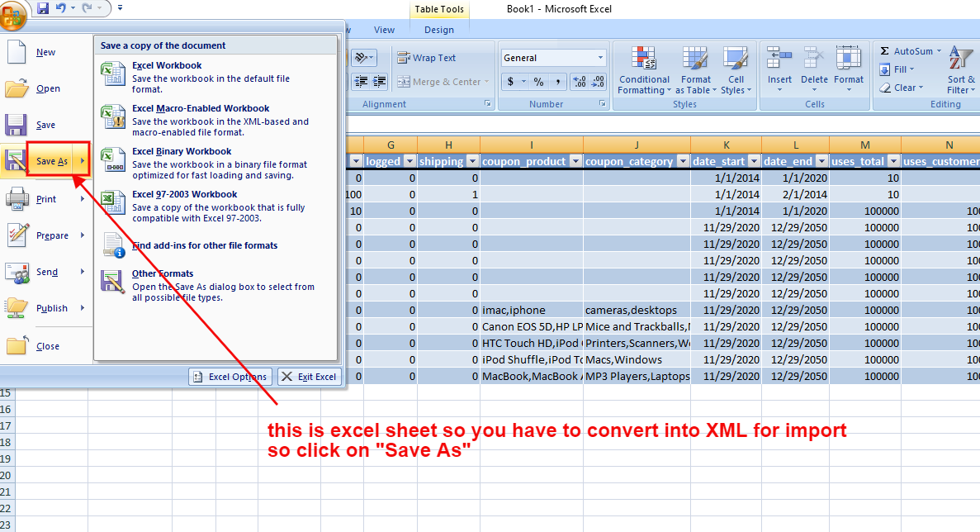Image resolution: width=980 pixels, height=532 pixels.
Task: Open the filter dropdown for the logged column
Action: click(x=410, y=161)
